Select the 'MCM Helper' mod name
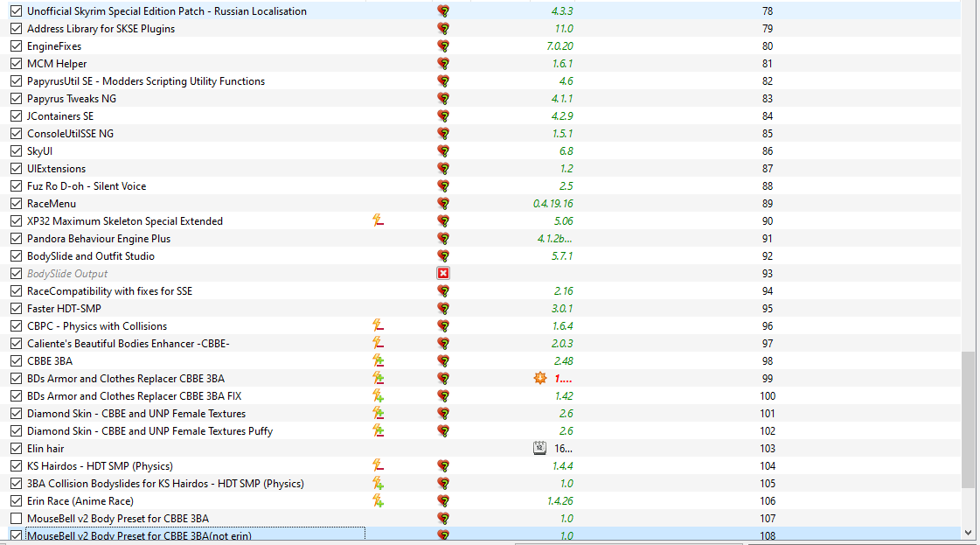 coord(57,63)
